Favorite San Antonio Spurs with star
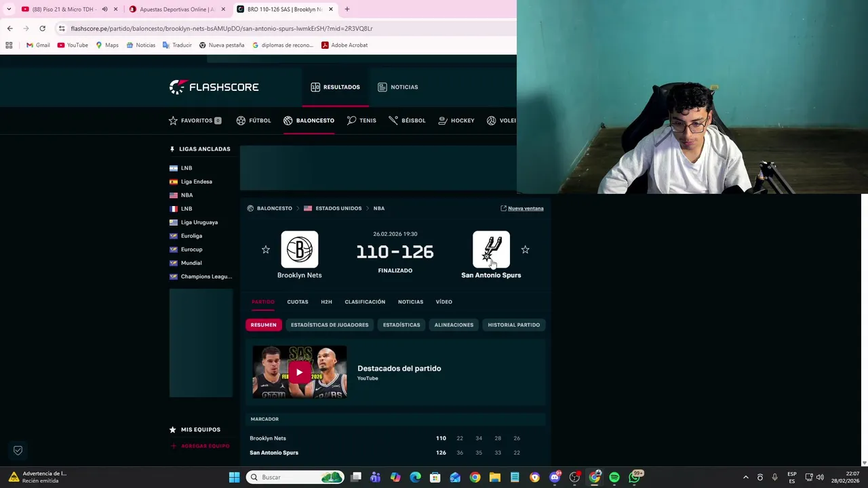Image resolution: width=868 pixels, height=488 pixels. (x=525, y=249)
